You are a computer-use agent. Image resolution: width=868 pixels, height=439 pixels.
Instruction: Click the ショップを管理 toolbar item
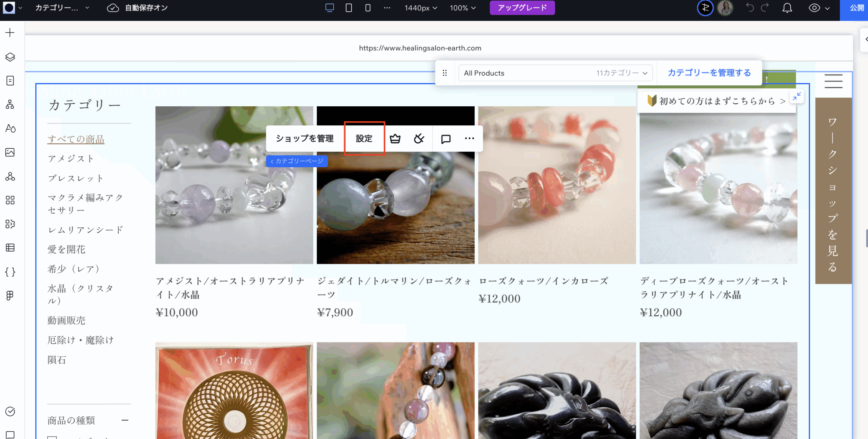click(x=304, y=139)
